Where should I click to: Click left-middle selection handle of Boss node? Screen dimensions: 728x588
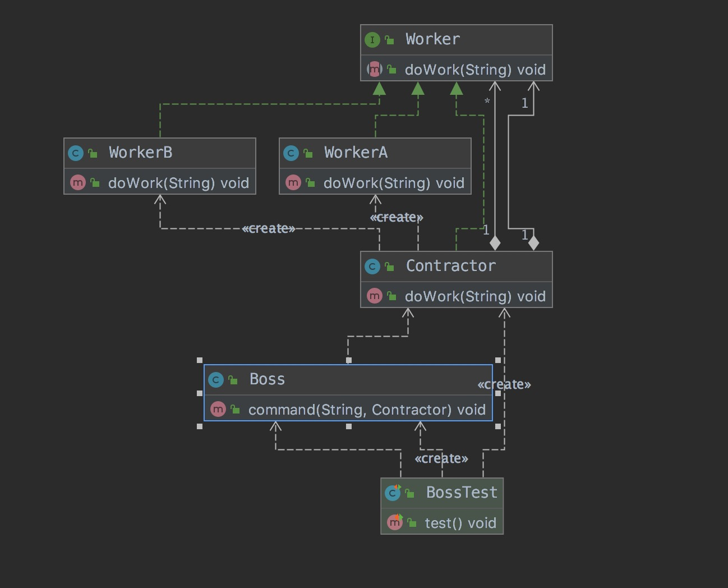(200, 393)
